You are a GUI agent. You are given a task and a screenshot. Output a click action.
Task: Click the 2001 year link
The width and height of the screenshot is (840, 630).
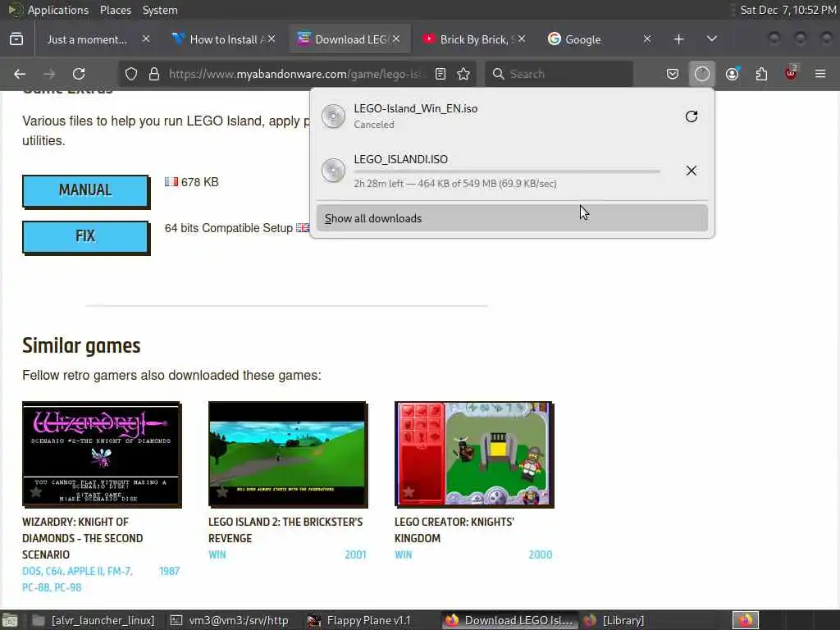coord(356,555)
